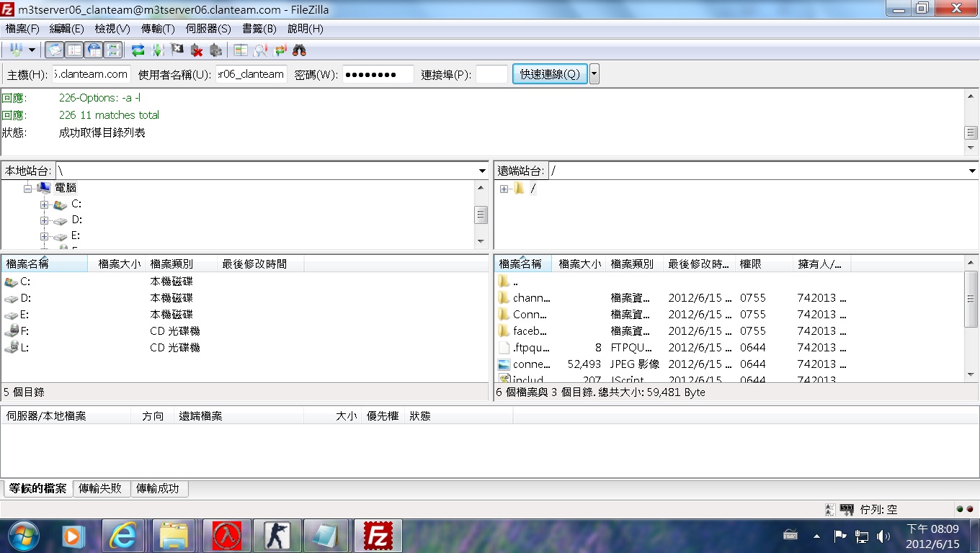Open the 編輯(E) menu

click(x=66, y=29)
